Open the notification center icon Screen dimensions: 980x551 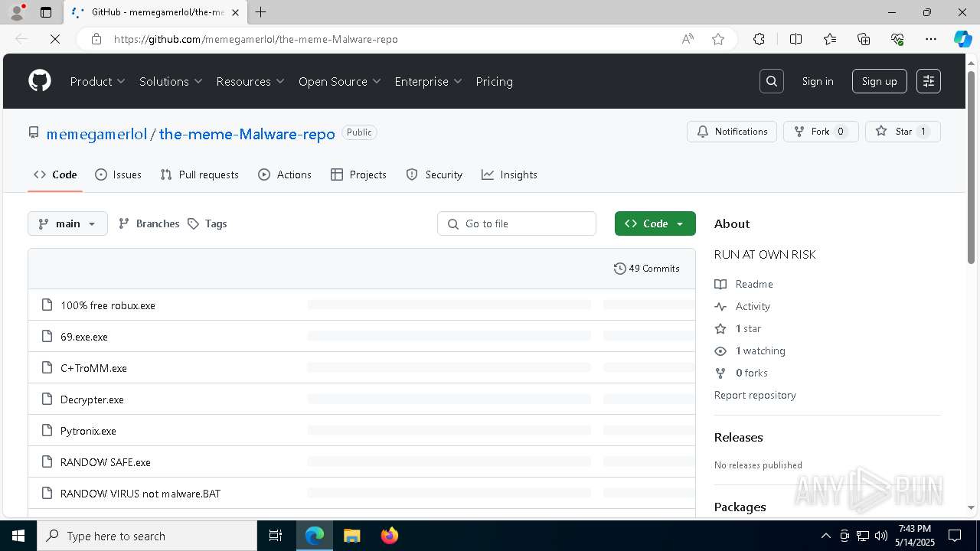(955, 536)
